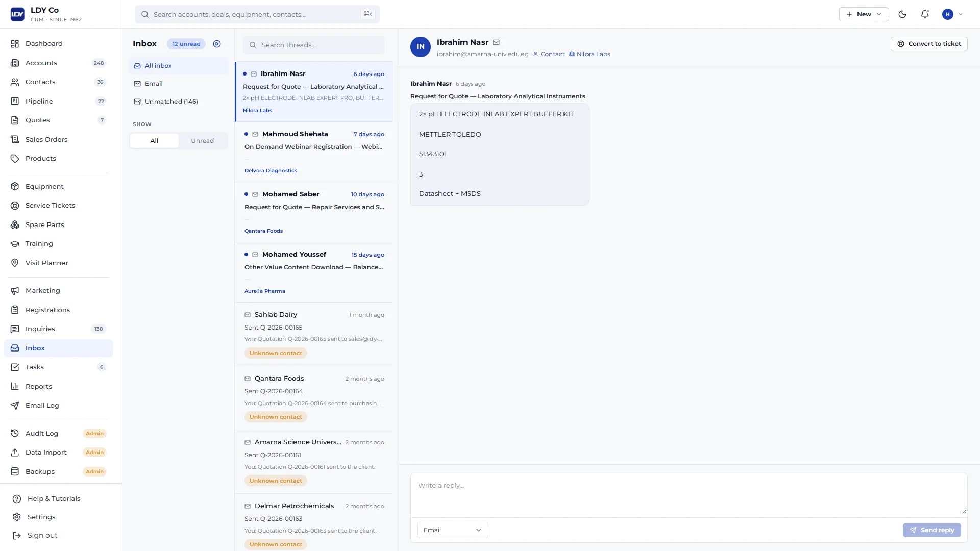Click Convert to ticket button
The image size is (980, 551).
pos(929,44)
